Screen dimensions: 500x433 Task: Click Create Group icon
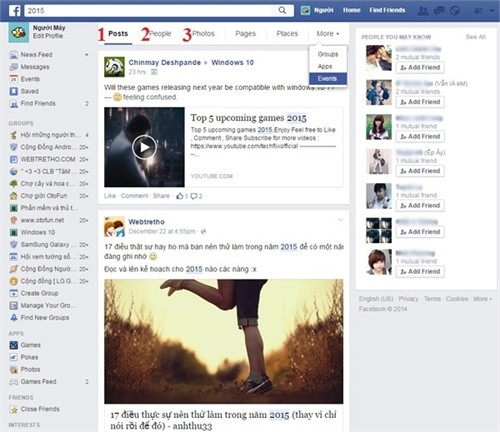pos(13,293)
